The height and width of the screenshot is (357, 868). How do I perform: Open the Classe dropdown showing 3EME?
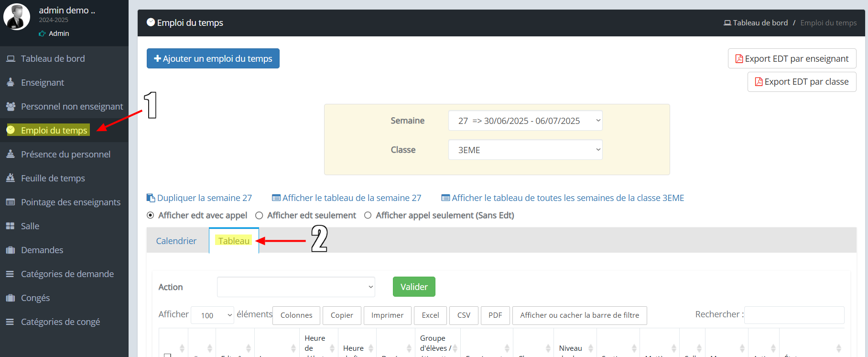525,150
